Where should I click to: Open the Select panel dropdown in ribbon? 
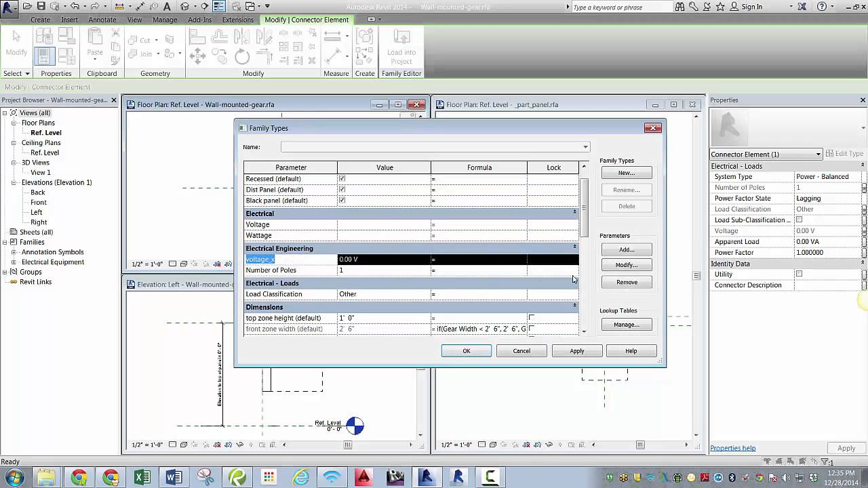[16, 73]
